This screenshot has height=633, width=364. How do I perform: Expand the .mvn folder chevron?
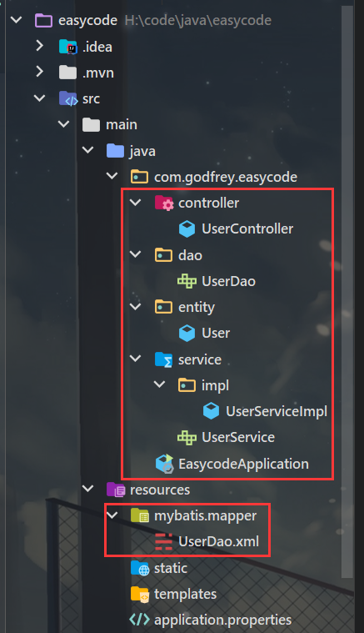39,72
